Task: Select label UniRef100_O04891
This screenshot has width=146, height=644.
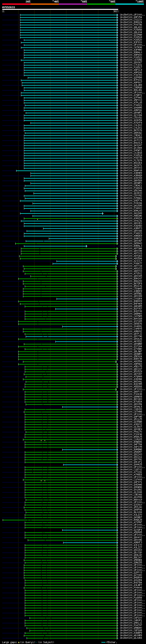Action: tap(131, 326)
